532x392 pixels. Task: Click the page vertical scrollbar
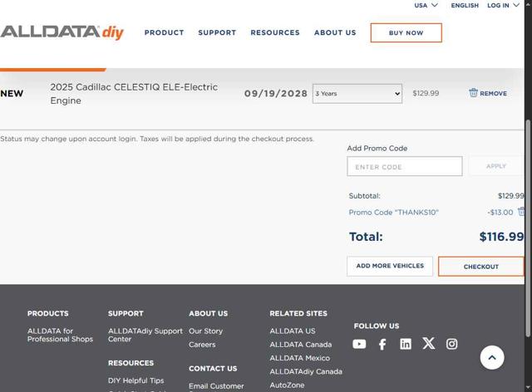[528, 228]
